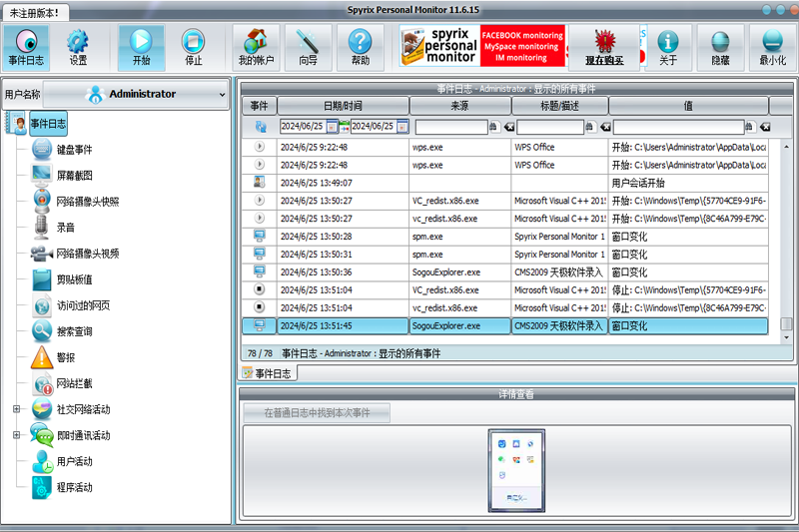Click the 现在购买 (Buy Now) button
The height and width of the screenshot is (532, 799).
(x=604, y=47)
